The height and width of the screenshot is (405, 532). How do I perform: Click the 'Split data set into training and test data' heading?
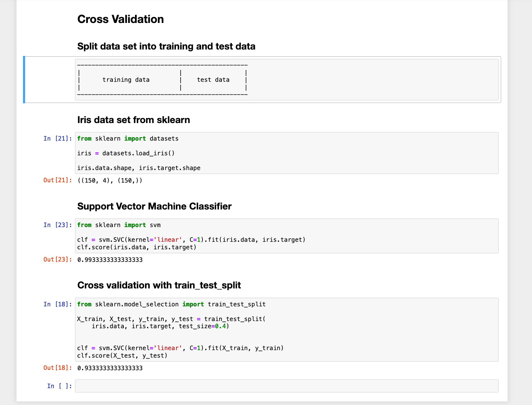click(166, 46)
